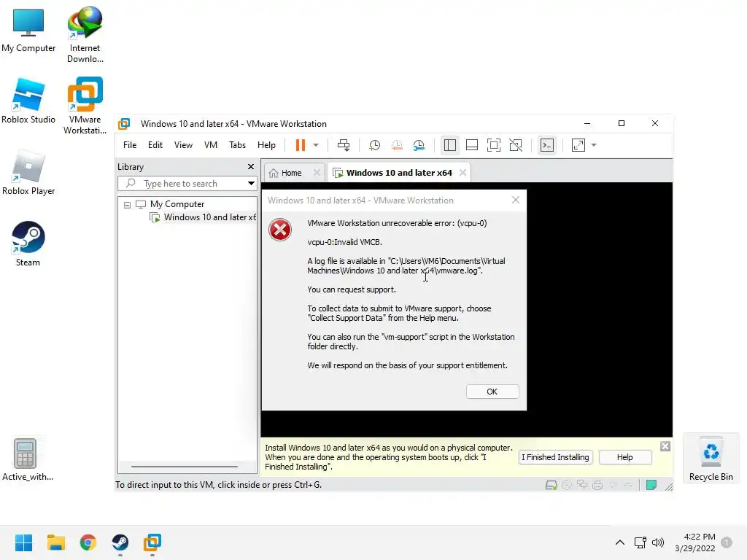Open the stretch display options dropdown arrow
Viewport: 747px width, 560px height.
click(x=594, y=145)
